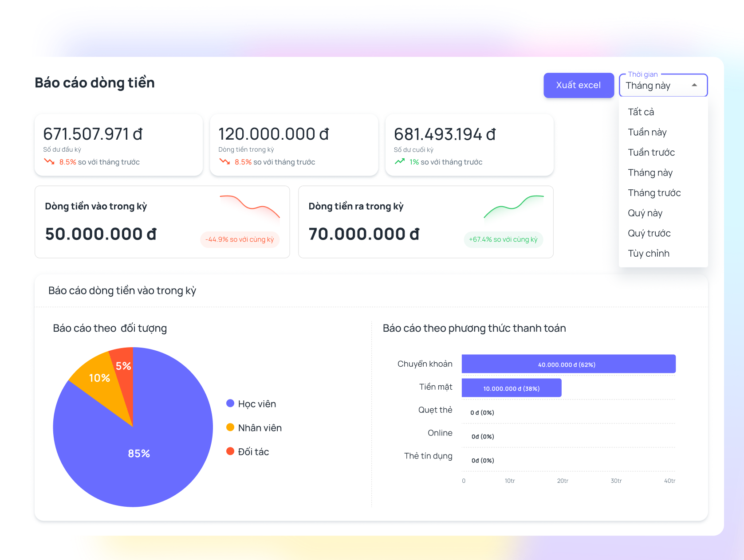Image resolution: width=744 pixels, height=560 pixels.
Task: Select 'Tùy chỉnh' custom range option
Action: [x=648, y=254]
